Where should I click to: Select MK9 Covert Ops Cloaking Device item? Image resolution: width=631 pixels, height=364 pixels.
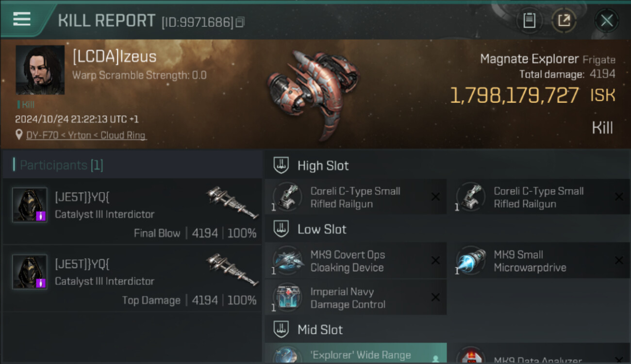tap(356, 261)
